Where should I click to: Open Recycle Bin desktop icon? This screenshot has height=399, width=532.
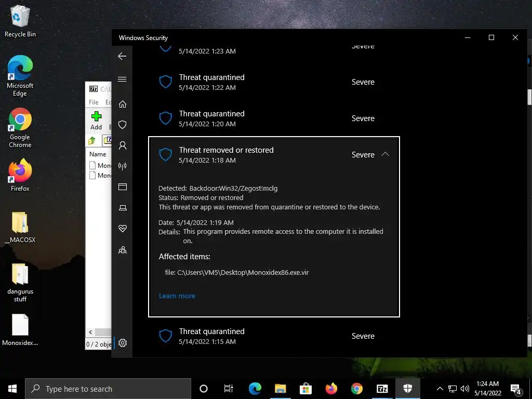click(20, 20)
